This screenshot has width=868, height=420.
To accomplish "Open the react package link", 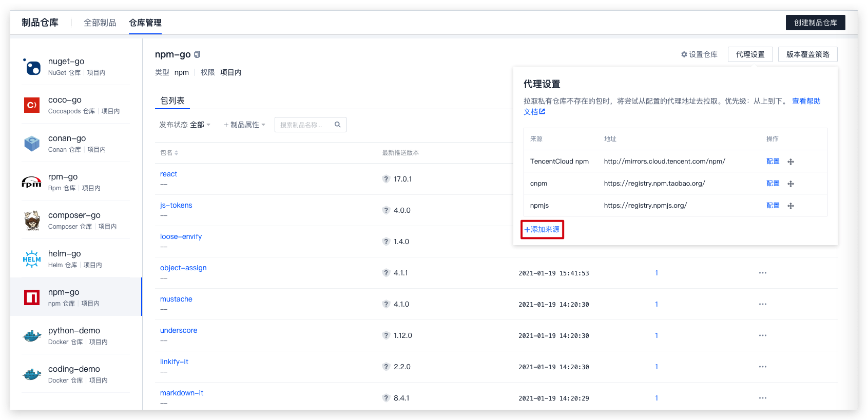I will pos(168,174).
